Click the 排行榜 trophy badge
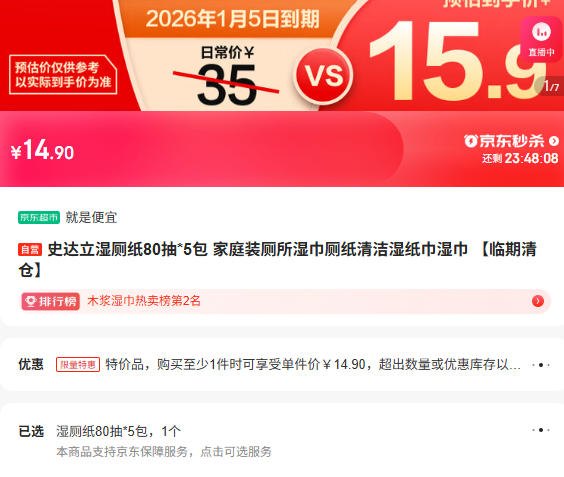Viewport: 564px width, 477px height. pyautogui.click(x=51, y=301)
